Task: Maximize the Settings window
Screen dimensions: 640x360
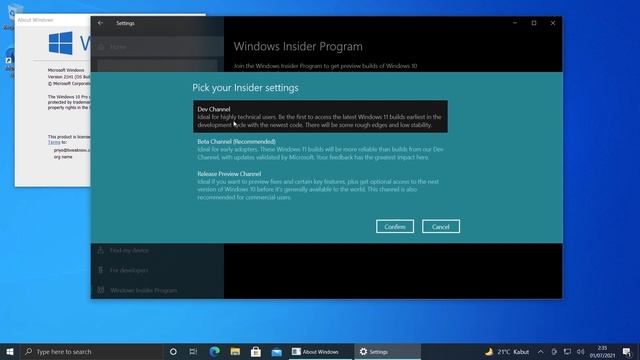Action: [x=534, y=23]
